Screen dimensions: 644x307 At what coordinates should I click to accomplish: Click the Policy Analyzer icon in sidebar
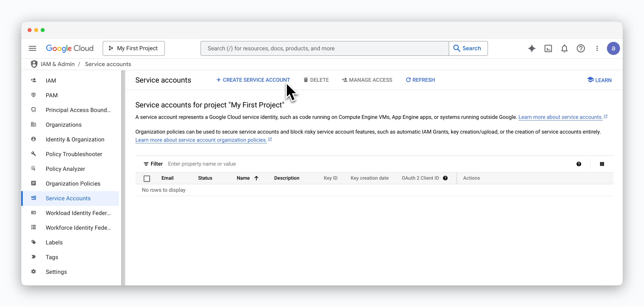[33, 168]
